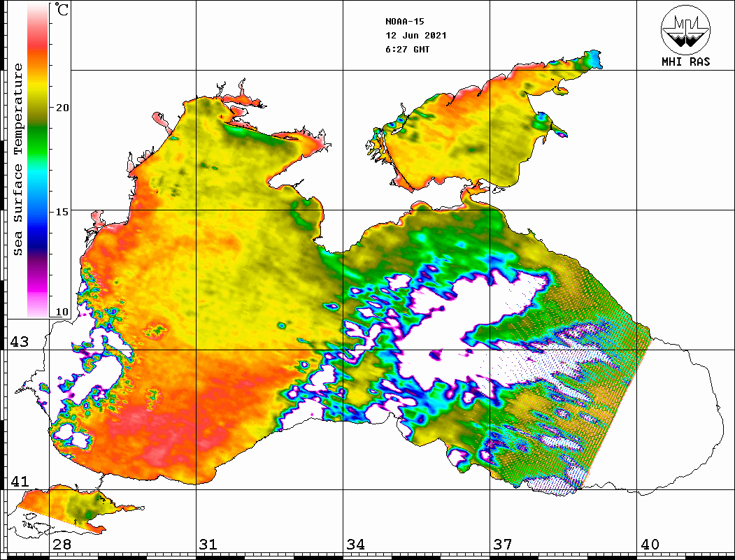Screen dimensions: 735x560
Task: Click the 6:27 GMT time label
Action: [407, 50]
